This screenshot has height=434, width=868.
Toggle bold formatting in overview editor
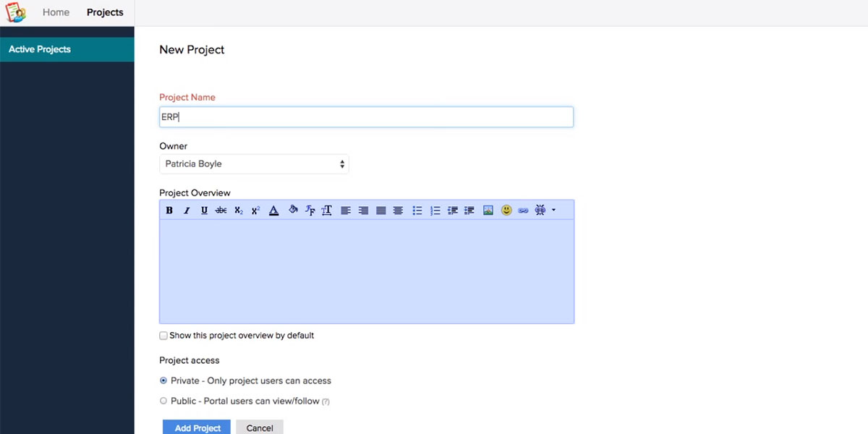click(169, 210)
